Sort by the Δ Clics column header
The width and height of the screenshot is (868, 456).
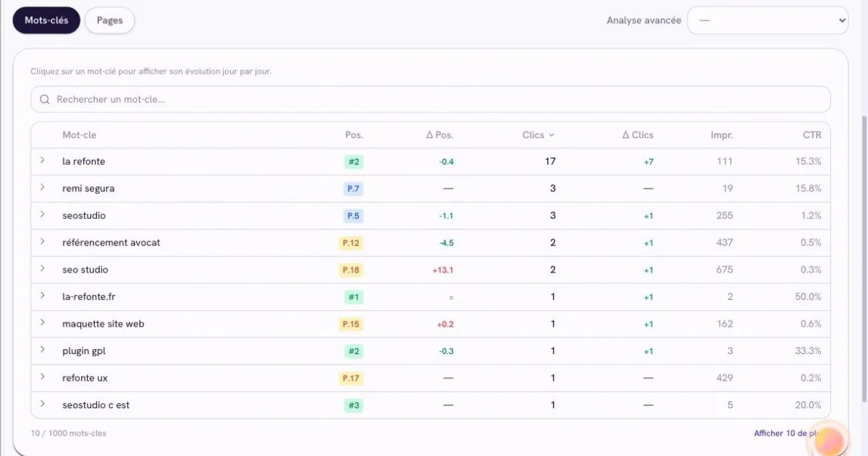[638, 135]
